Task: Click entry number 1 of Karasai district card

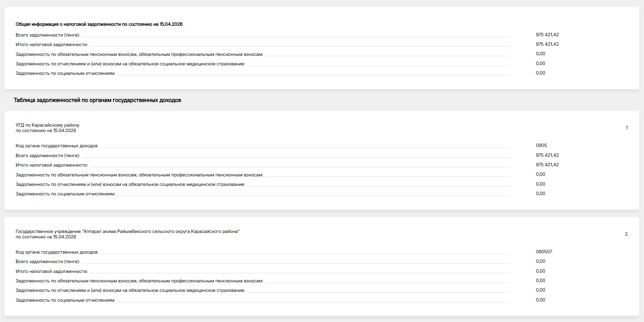Action: click(626, 128)
